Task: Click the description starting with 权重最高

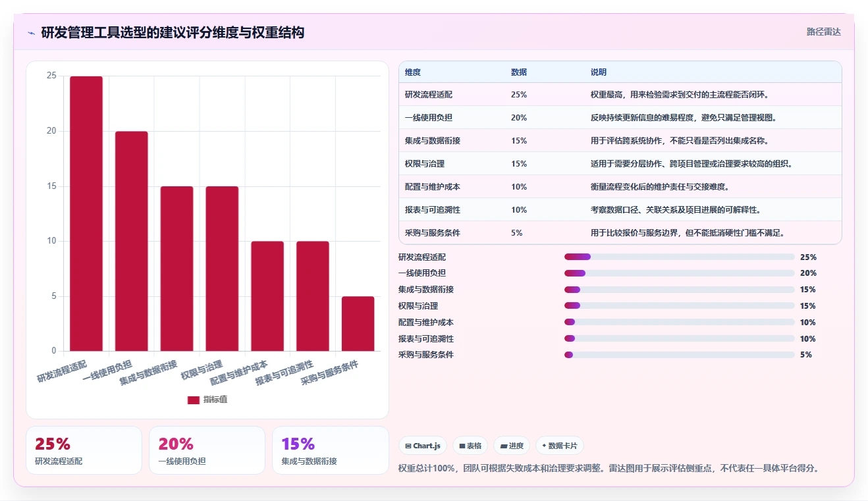Action: click(680, 95)
